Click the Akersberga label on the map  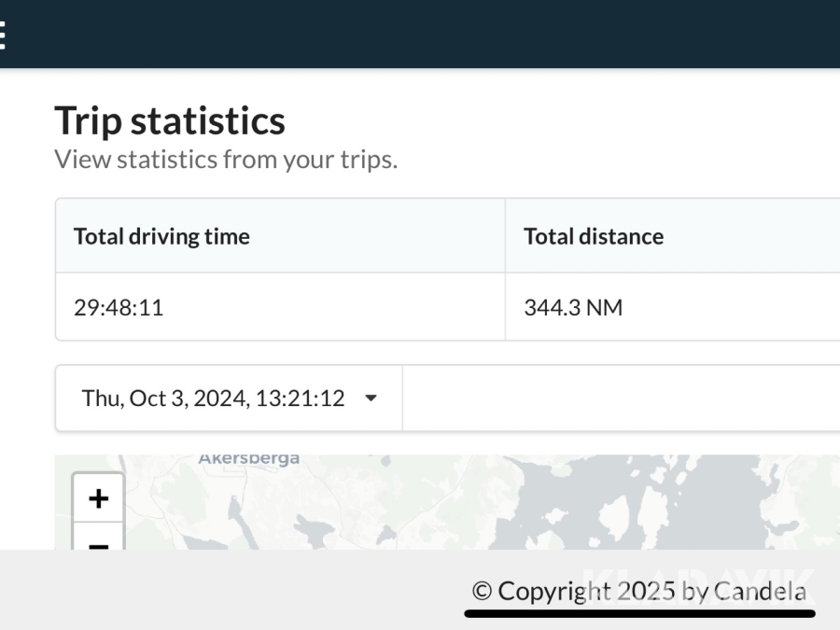249,459
